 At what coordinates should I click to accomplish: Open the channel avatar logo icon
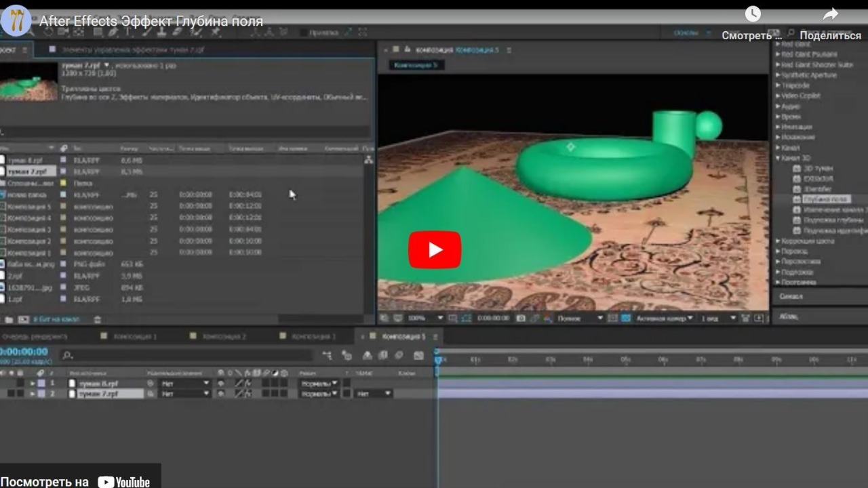[x=16, y=20]
